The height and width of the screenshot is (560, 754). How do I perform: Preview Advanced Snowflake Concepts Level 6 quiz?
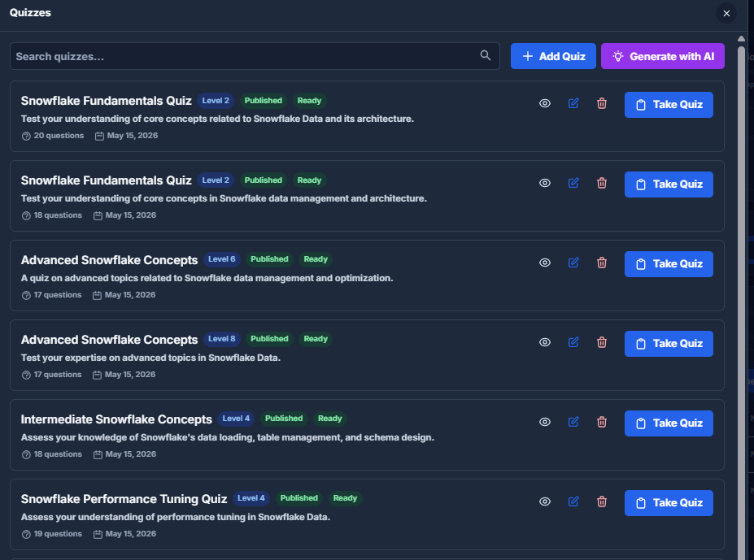coord(545,263)
